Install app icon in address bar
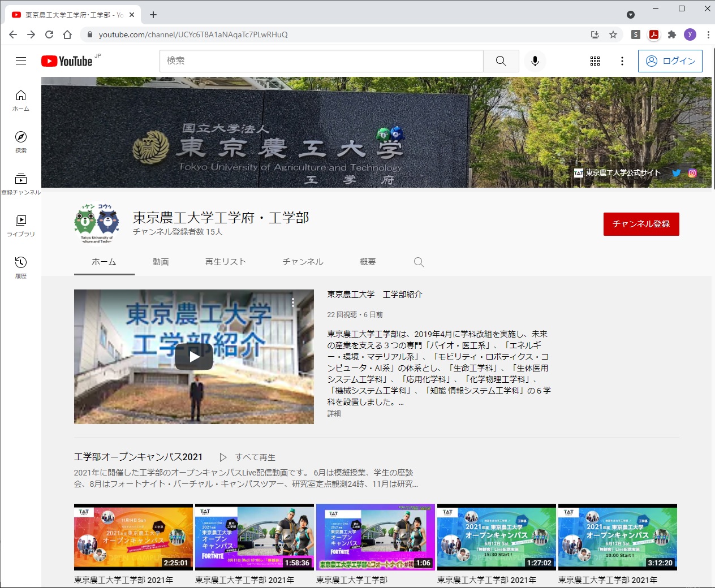Viewport: 715px width, 588px height. point(595,34)
